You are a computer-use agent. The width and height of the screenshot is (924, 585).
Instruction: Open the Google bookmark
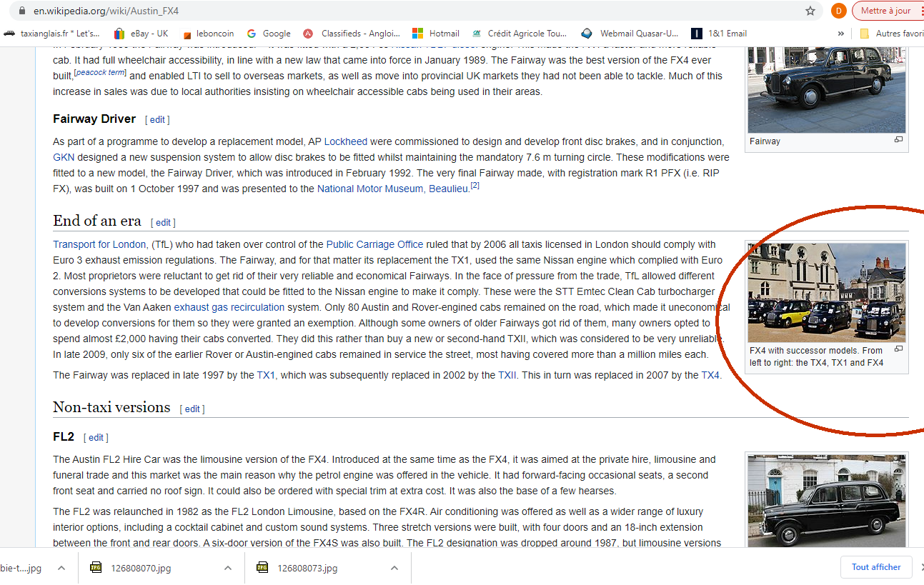coord(269,34)
